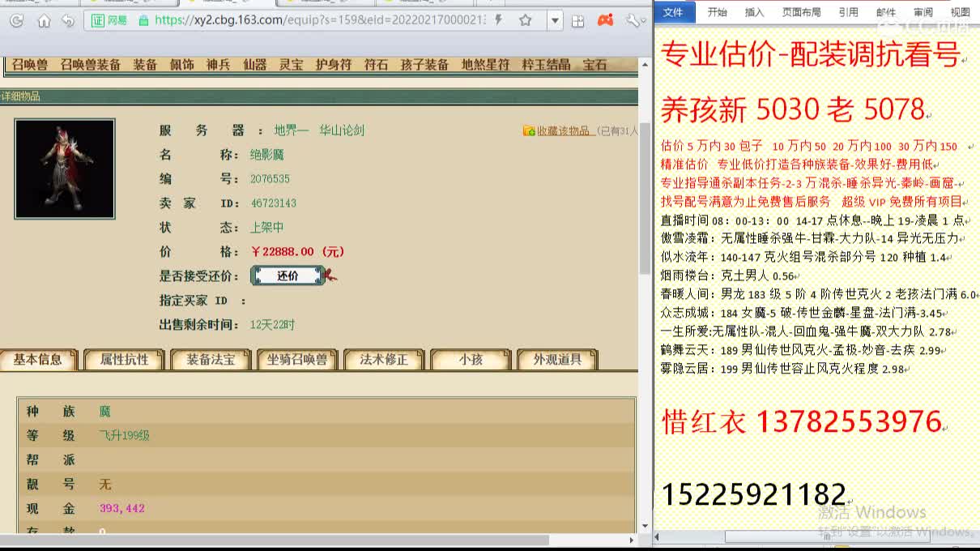Image resolution: width=980 pixels, height=551 pixels.
Task: Click the red heading 专业估价-配装调抗看号
Action: [811, 54]
